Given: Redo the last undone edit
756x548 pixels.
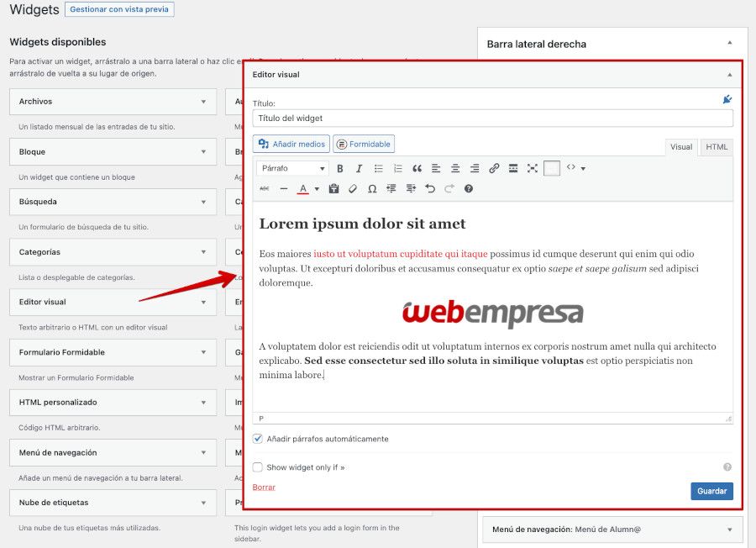Looking at the screenshot, I should pos(449,188).
